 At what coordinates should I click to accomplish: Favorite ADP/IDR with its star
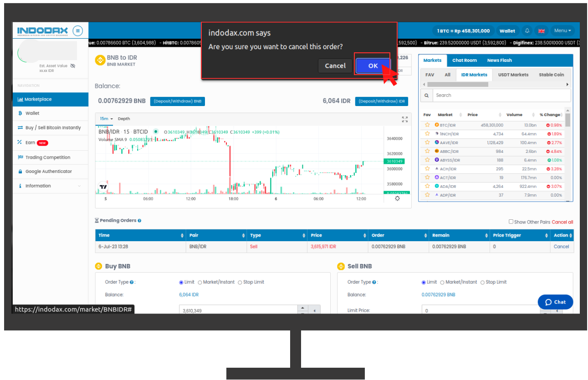[x=427, y=195]
